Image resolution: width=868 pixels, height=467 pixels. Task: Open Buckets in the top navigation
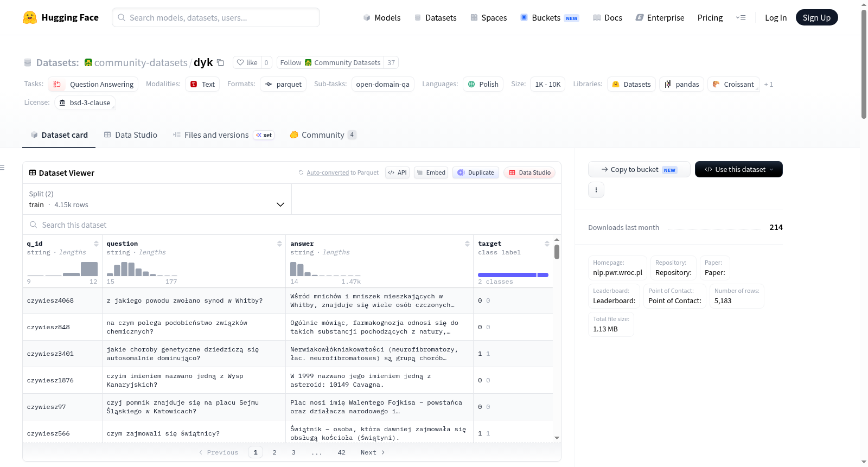(550, 18)
